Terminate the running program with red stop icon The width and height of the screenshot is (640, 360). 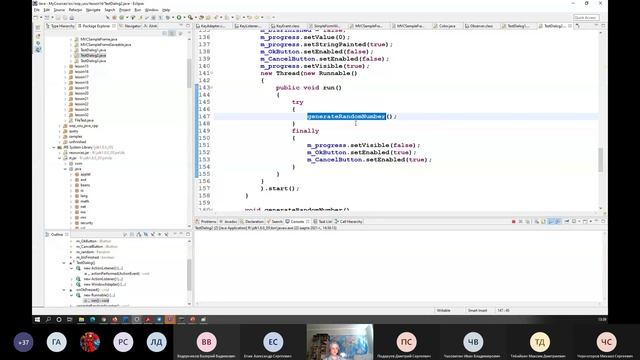(513, 222)
